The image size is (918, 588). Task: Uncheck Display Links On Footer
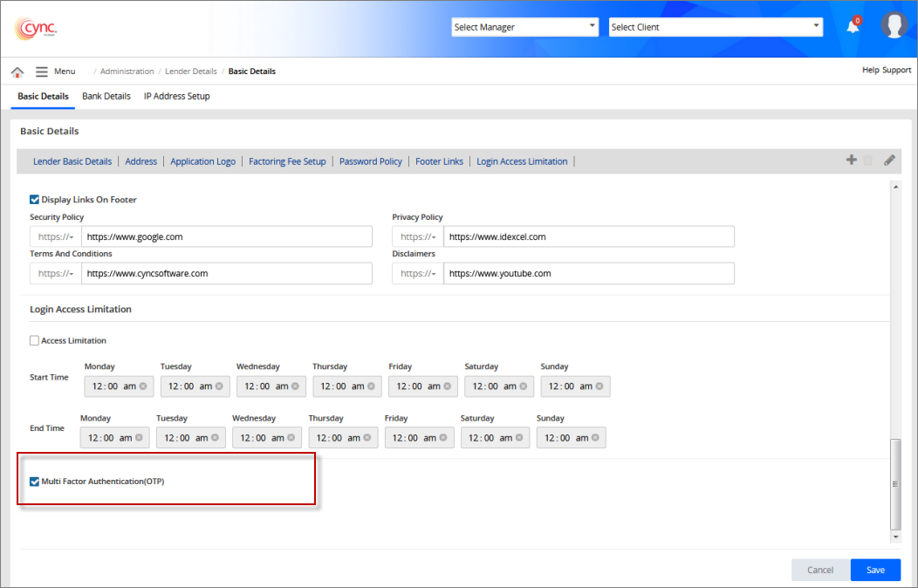pyautogui.click(x=35, y=200)
